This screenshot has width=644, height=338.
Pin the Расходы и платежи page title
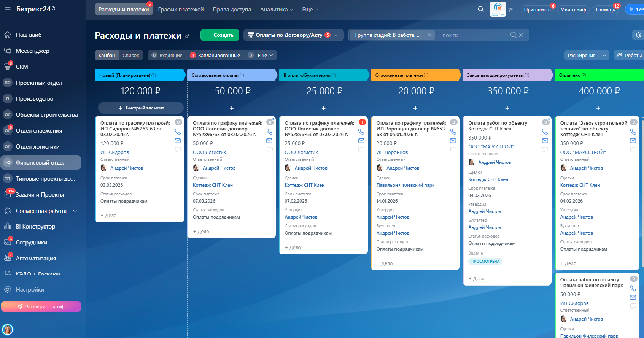coord(187,36)
